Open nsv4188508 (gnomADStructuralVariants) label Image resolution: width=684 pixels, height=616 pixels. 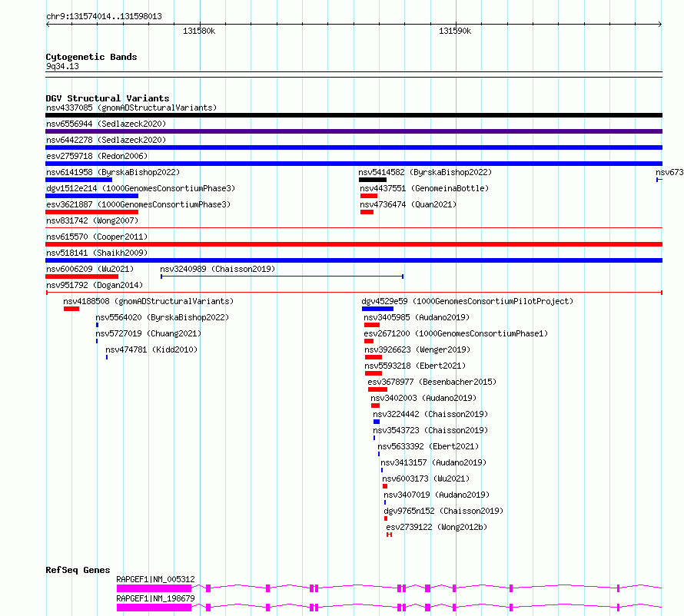(148, 301)
